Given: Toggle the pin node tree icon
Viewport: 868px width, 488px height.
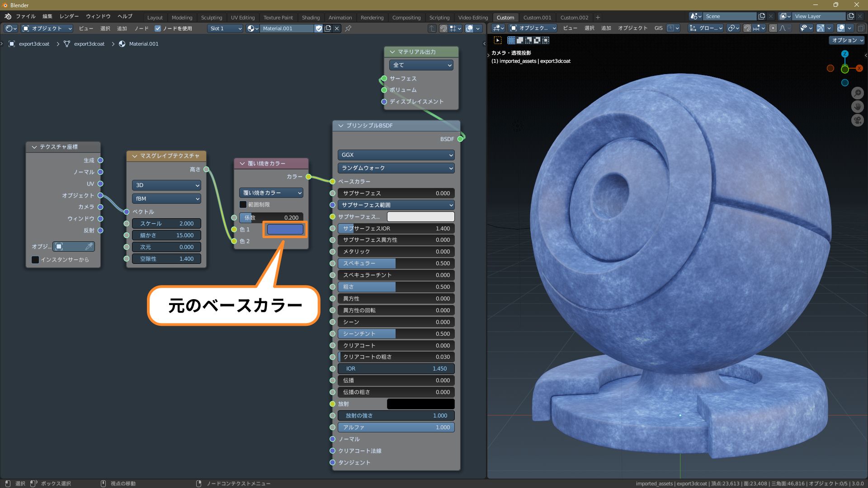Looking at the screenshot, I should click(x=348, y=28).
